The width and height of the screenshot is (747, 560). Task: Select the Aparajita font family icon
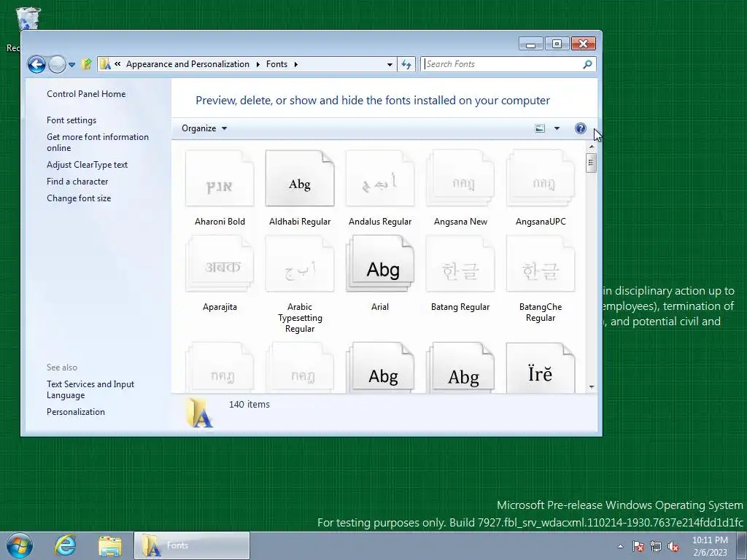pyautogui.click(x=220, y=264)
